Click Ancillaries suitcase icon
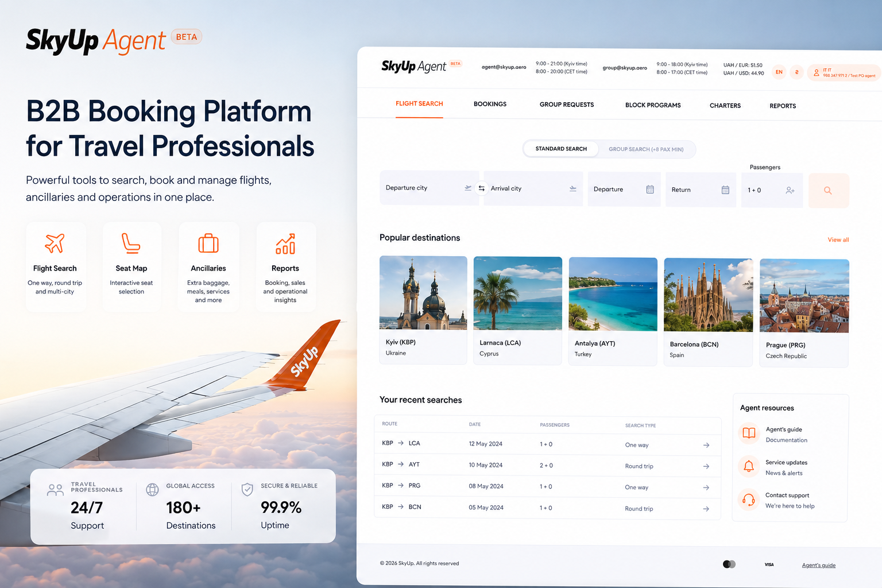Screen dimensions: 882x588 tap(208, 243)
